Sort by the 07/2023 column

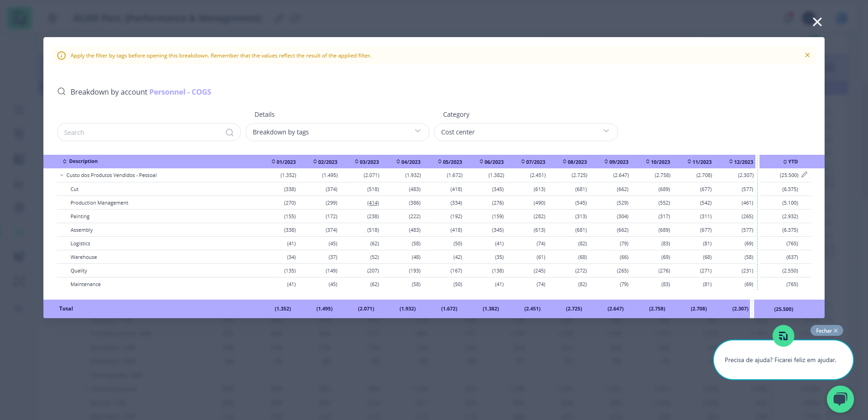pyautogui.click(x=533, y=162)
